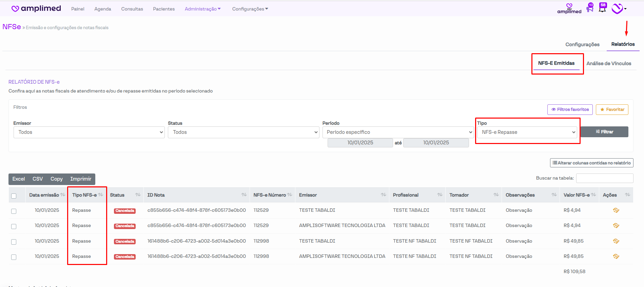This screenshot has width=644, height=287.
Task: Export the table with Excel button
Action: [19, 179]
